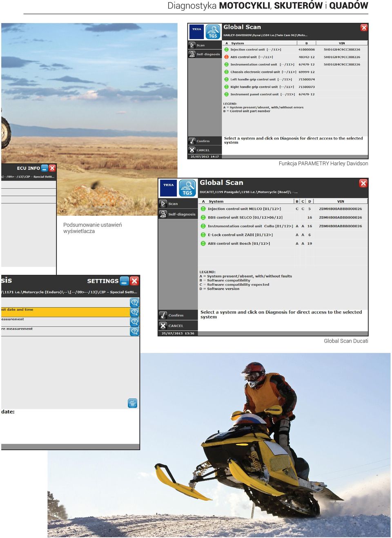Select the Harley "Injection control unit [--/11>]" row
392x538 pixels.
[295, 49]
